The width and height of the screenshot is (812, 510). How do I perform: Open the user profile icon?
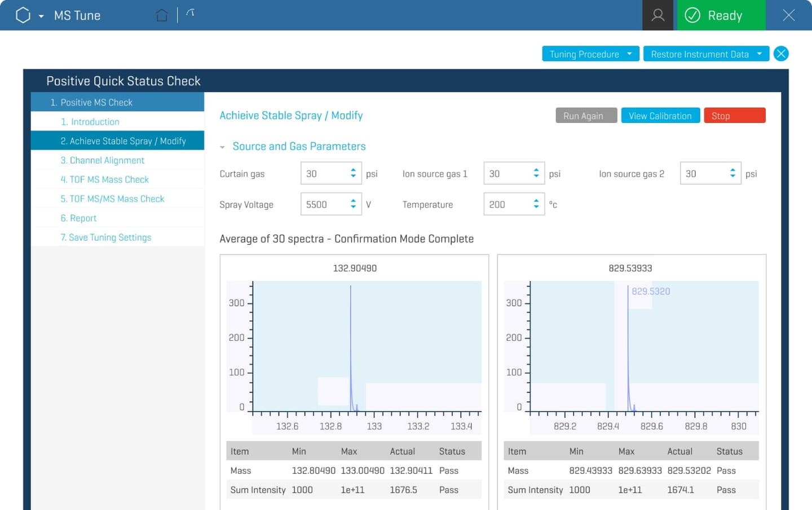pos(657,15)
